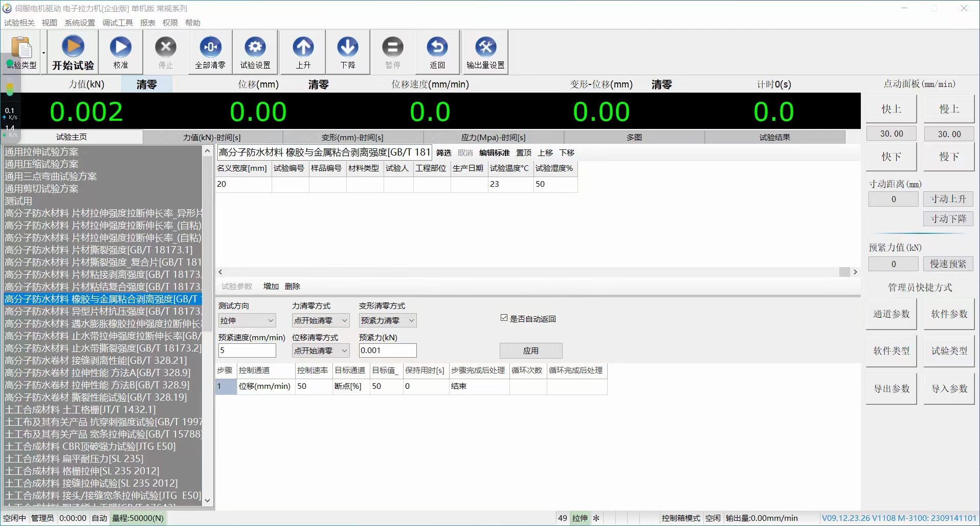Click the 慢下 jog button

pyautogui.click(x=949, y=157)
